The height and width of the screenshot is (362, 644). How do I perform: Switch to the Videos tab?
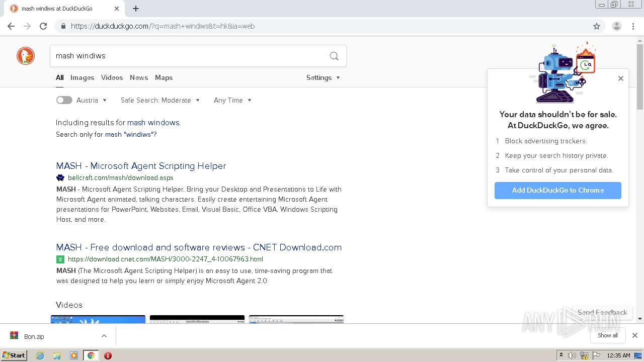pyautogui.click(x=112, y=77)
